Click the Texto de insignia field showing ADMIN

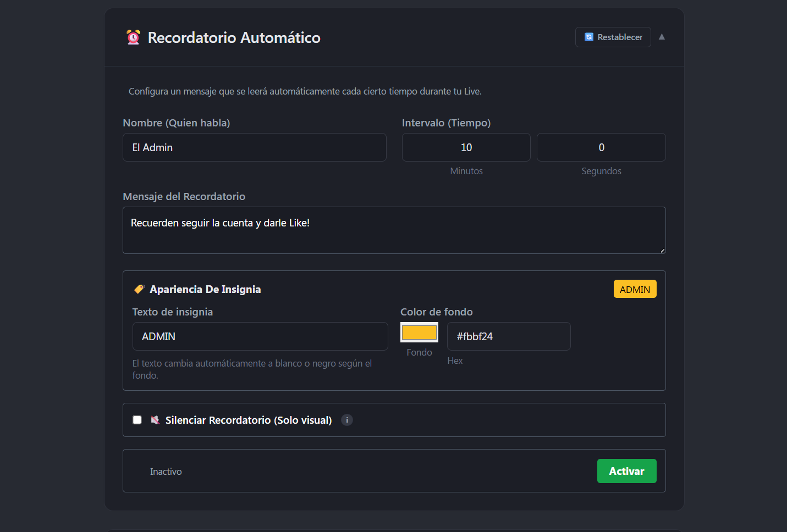260,336
